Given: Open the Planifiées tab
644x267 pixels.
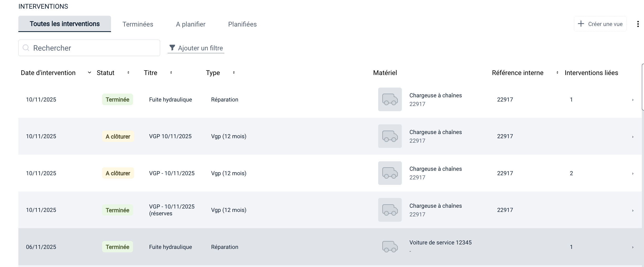Looking at the screenshot, I should click(242, 24).
